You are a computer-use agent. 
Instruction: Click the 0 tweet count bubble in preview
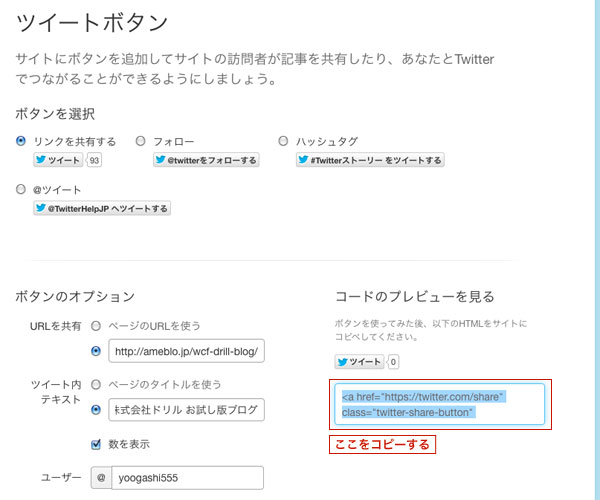[x=393, y=362]
